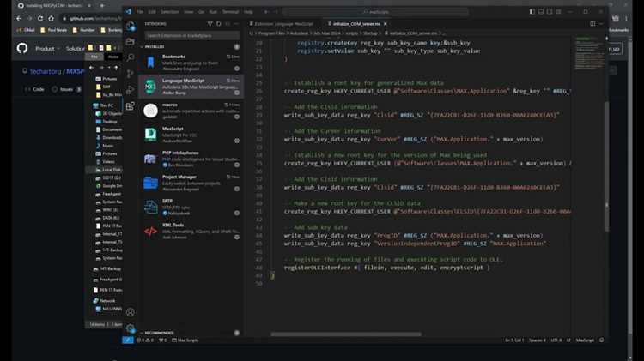Image resolution: width=644 pixels, height=361 pixels.
Task: Open Edit menu in VS Code
Action: 152,12
